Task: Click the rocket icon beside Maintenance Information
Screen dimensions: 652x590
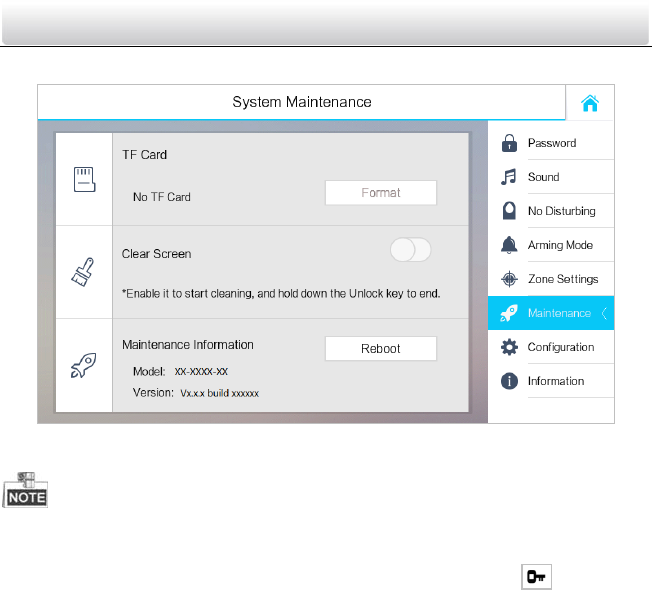Action: click(x=84, y=366)
